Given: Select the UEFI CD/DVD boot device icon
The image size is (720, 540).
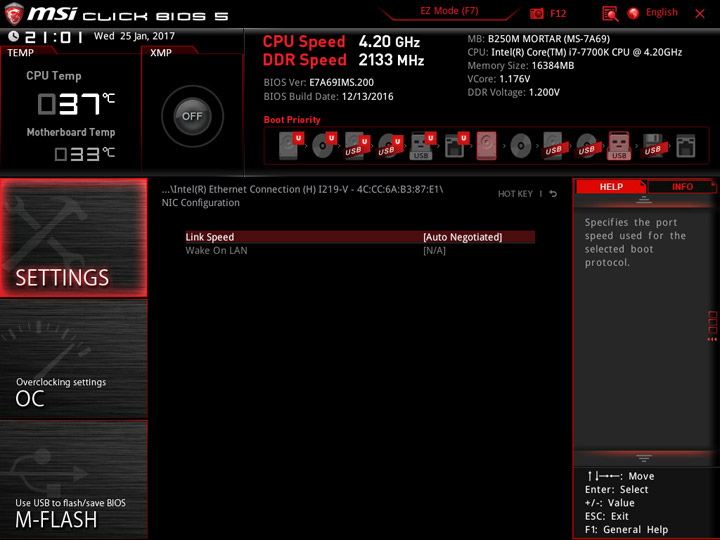Looking at the screenshot, I should point(324,146).
